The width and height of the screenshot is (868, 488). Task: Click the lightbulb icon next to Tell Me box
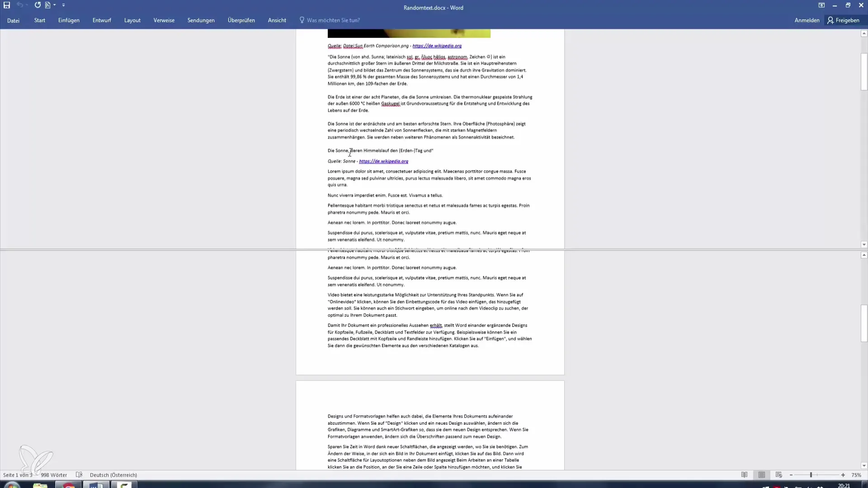pyautogui.click(x=302, y=20)
